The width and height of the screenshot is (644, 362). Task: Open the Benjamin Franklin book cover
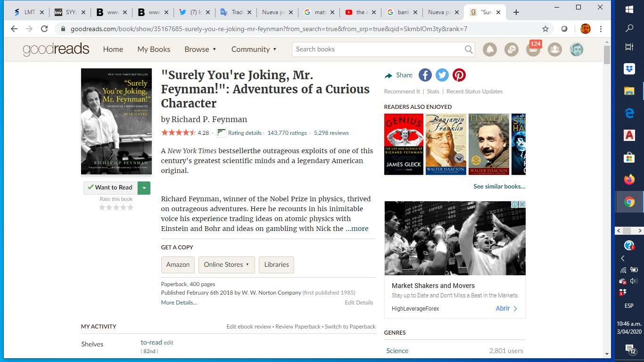446,144
